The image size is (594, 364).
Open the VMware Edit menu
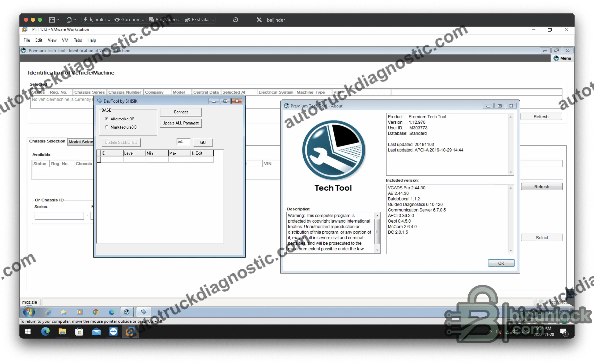pyautogui.click(x=39, y=40)
